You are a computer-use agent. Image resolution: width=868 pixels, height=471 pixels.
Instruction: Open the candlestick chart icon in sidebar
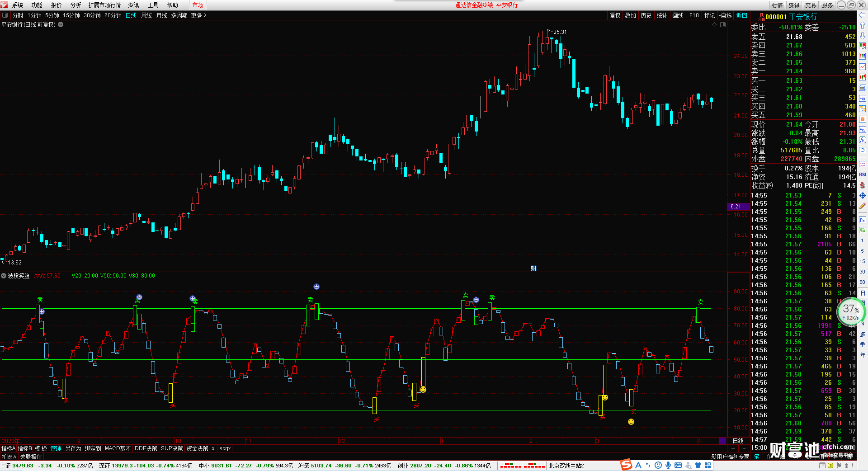tap(862, 77)
